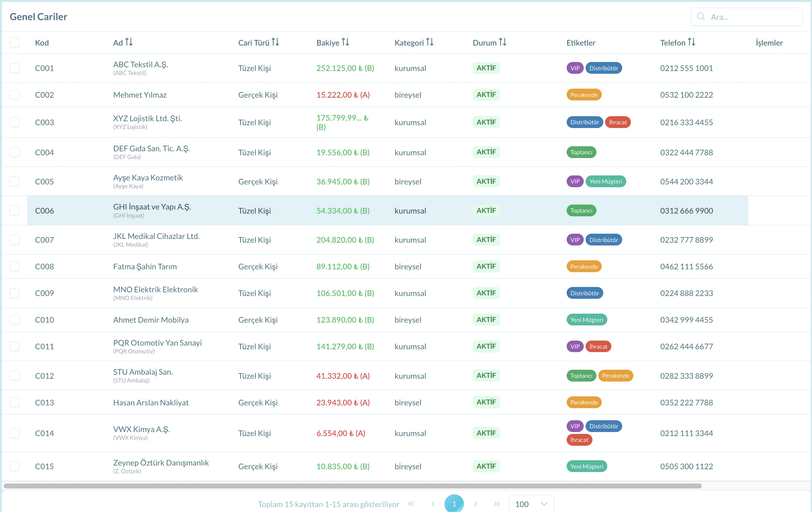Click Toptancı tag on GHI İnşaat row
Viewport: 812px width, 512px height.
click(x=581, y=210)
